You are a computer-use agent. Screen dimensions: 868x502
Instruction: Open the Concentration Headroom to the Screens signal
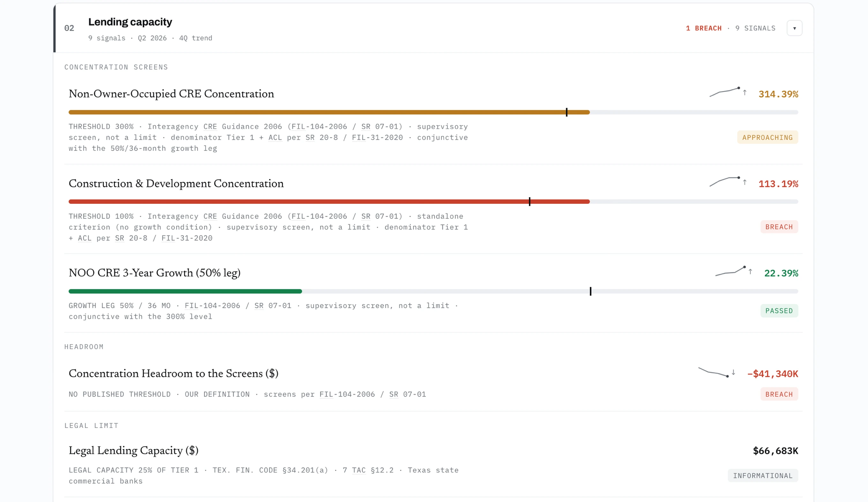[173, 373]
